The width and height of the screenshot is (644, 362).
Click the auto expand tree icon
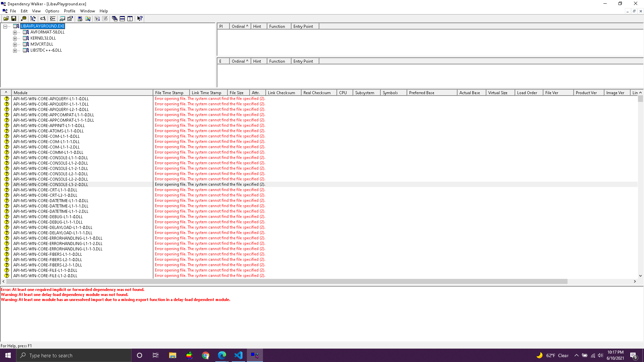coord(33,19)
